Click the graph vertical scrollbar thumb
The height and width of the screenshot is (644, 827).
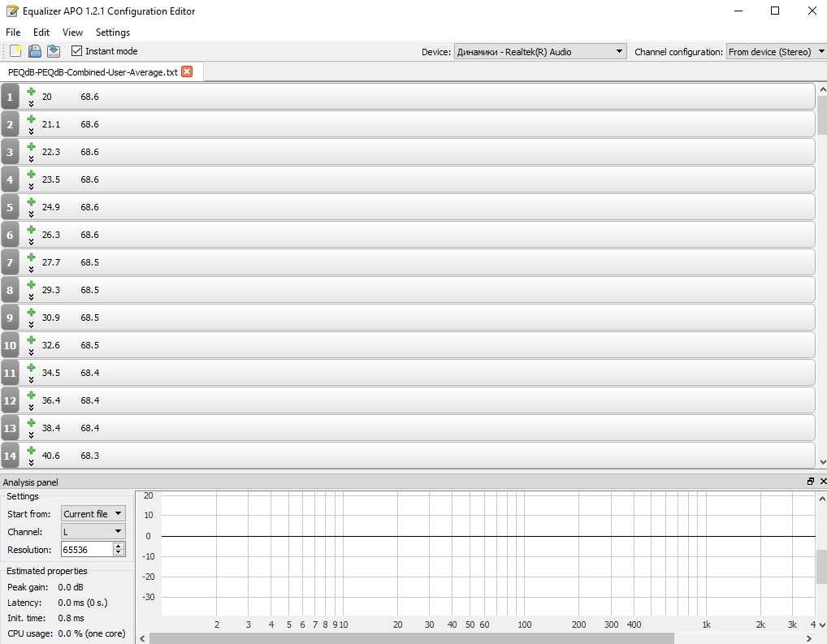(822, 567)
